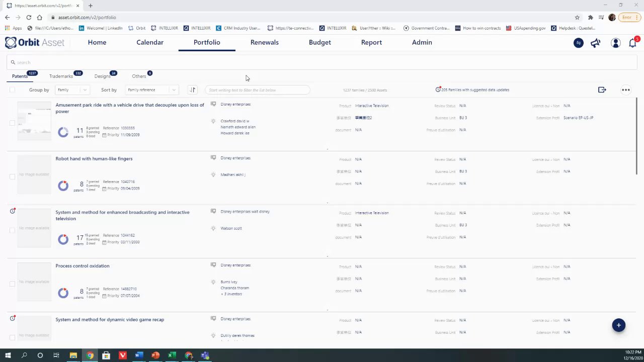The height and width of the screenshot is (362, 644).
Task: Switch to the Trademarks tab
Action: tap(61, 76)
